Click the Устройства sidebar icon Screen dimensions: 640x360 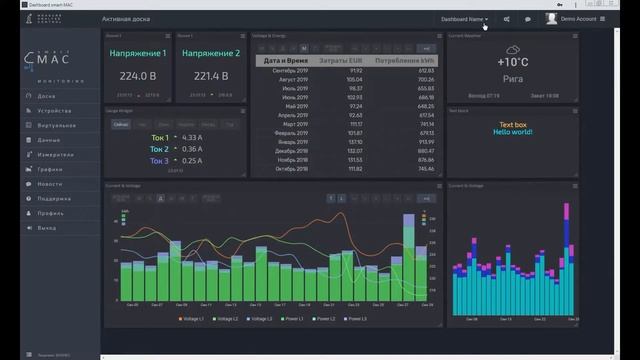[29, 111]
